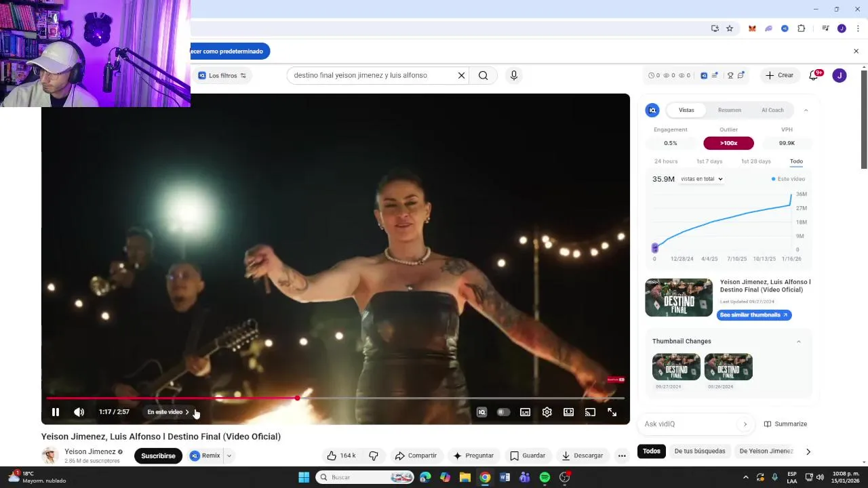Seek on the red video progress bar
Screen dimensions: 868x488
[x=335, y=398]
